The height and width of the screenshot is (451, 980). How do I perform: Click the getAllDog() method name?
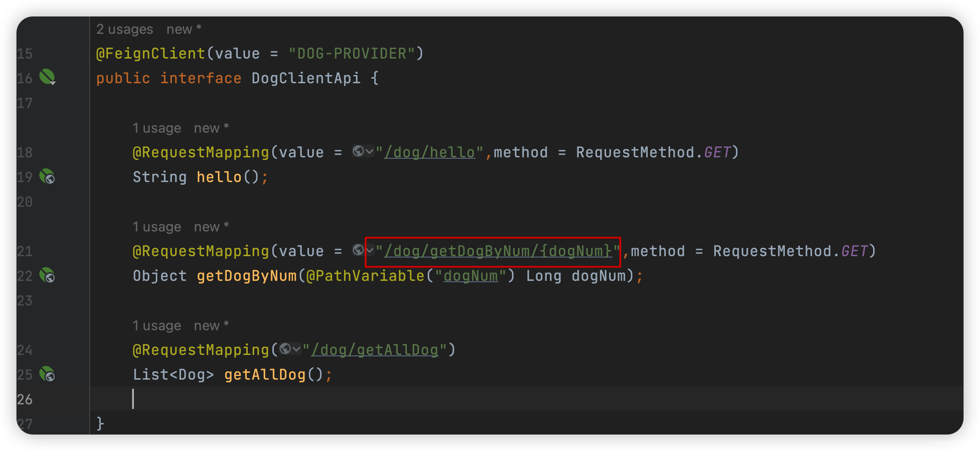pos(265,375)
